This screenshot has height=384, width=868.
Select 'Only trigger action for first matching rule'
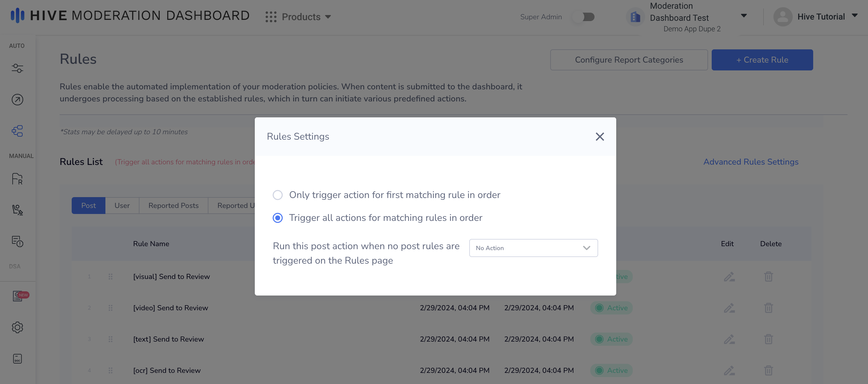[x=278, y=195]
